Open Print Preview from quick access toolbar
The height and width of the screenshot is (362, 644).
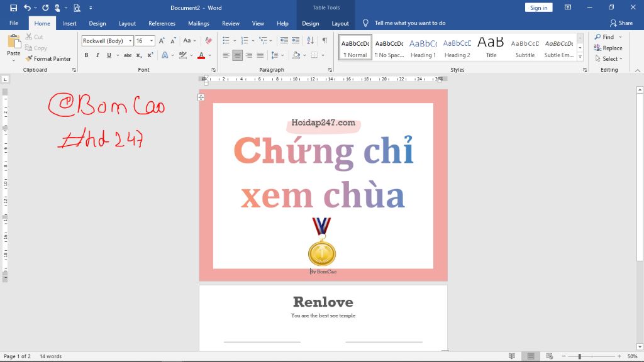pyautogui.click(x=77, y=8)
